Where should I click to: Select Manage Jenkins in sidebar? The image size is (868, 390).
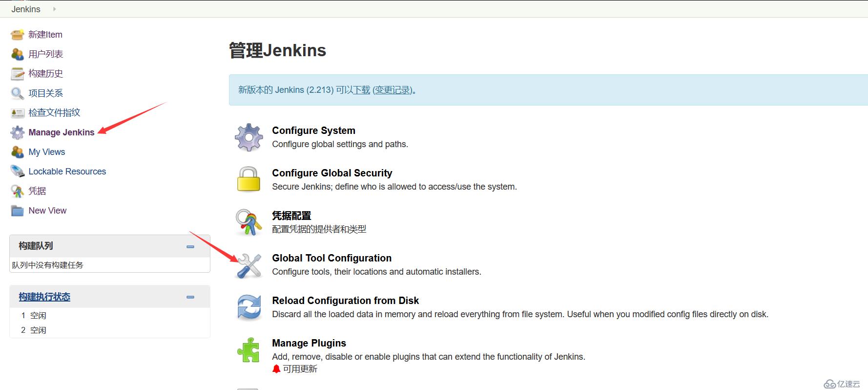pyautogui.click(x=62, y=132)
